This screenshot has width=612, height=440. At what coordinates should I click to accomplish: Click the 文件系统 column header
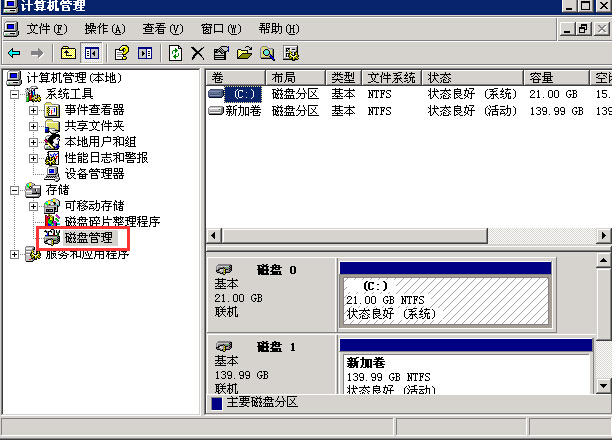click(x=390, y=77)
